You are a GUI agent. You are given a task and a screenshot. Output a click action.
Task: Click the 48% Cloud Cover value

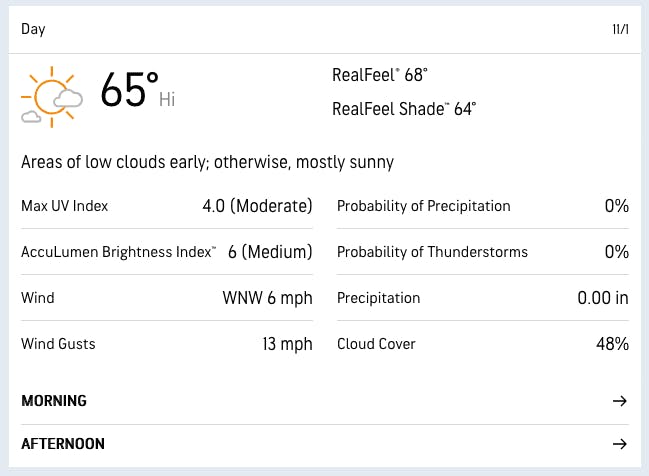(x=611, y=344)
